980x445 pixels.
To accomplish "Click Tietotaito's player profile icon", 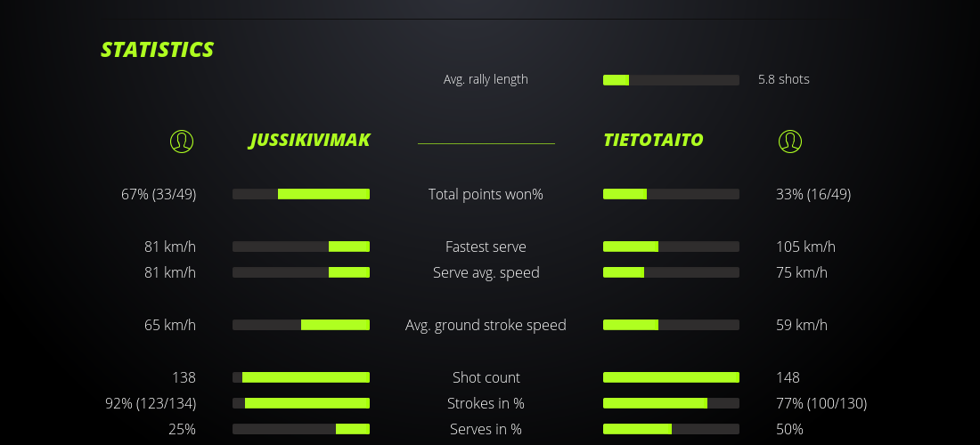I will [790, 142].
